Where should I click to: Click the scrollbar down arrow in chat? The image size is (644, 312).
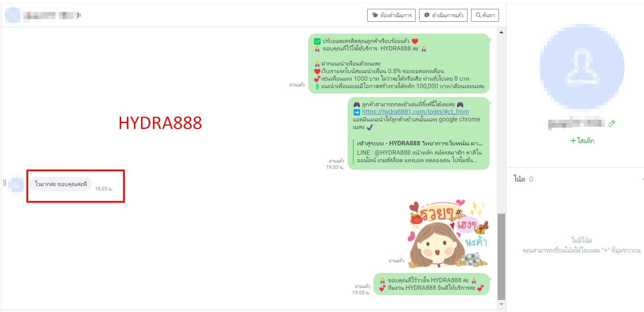(502, 304)
